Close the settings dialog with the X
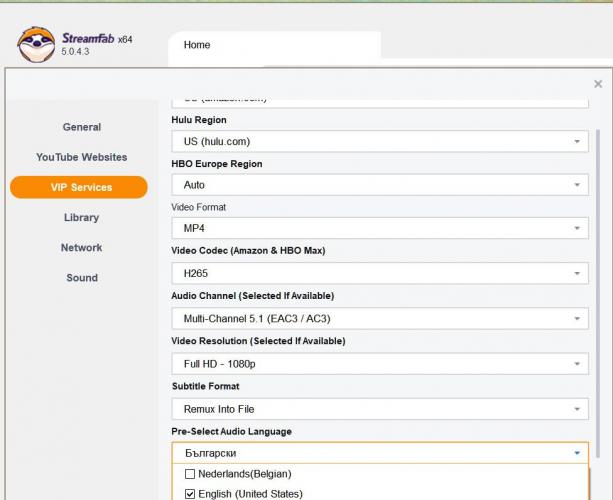This screenshot has width=613, height=500. click(598, 84)
